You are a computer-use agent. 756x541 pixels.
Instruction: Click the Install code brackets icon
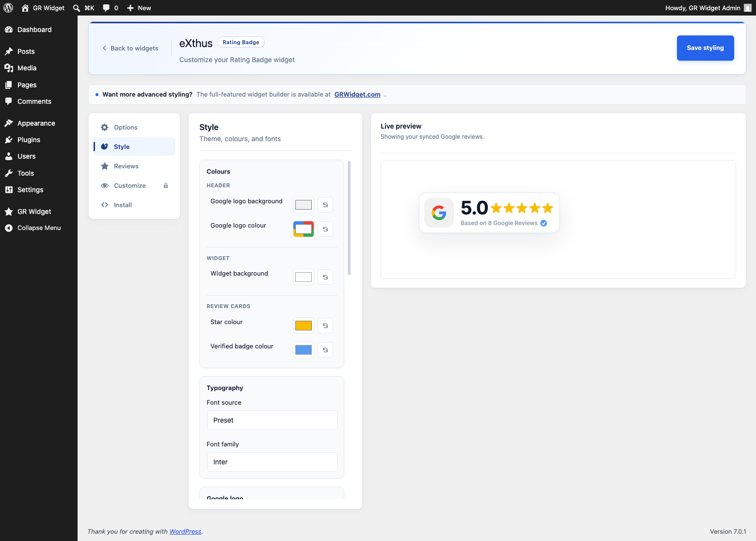click(x=104, y=205)
